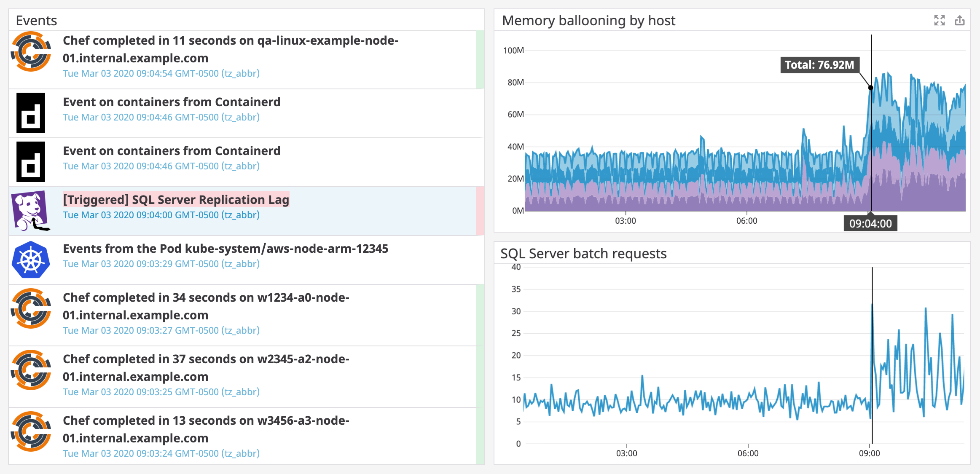Select the SQL Server batch requests graph title
The image size is (980, 474).
[583, 253]
